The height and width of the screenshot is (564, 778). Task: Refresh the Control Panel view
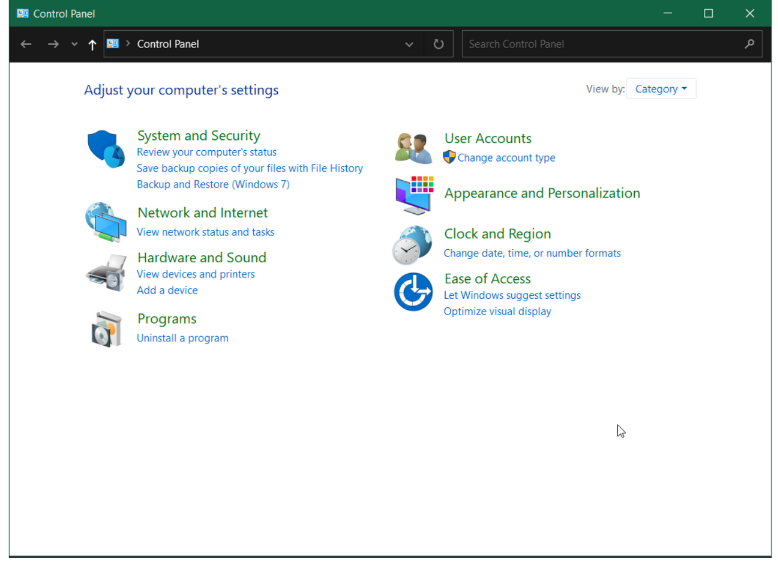(438, 44)
